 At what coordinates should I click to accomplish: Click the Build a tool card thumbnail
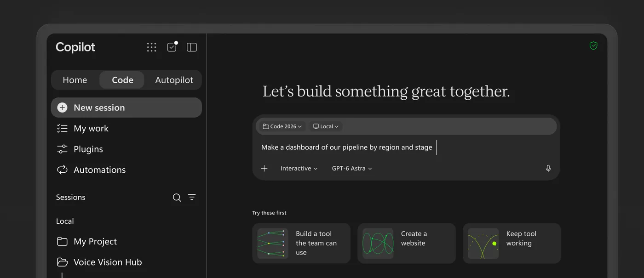coord(273,244)
